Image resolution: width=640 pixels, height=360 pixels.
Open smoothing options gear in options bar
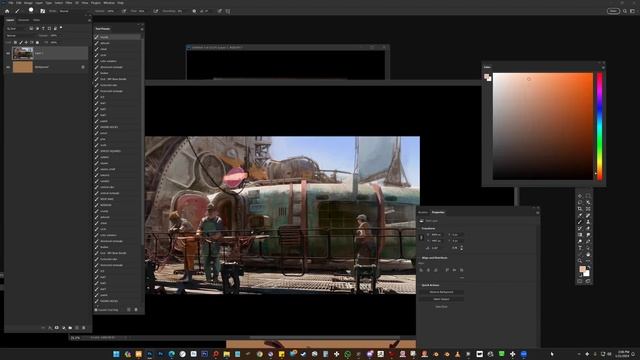point(194,11)
